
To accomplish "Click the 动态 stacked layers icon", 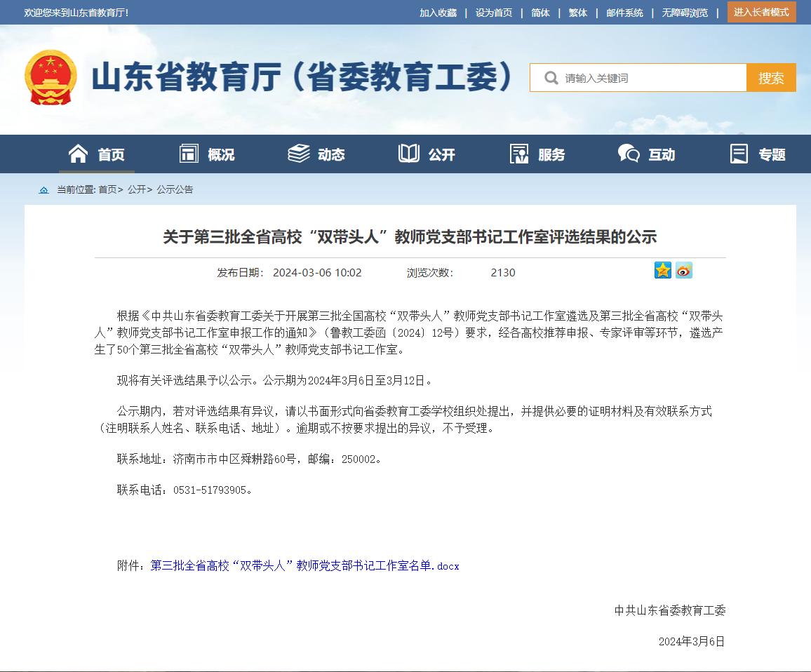I will [299, 154].
